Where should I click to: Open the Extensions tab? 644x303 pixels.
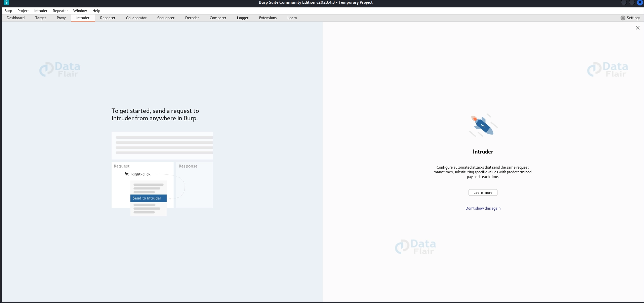[268, 18]
